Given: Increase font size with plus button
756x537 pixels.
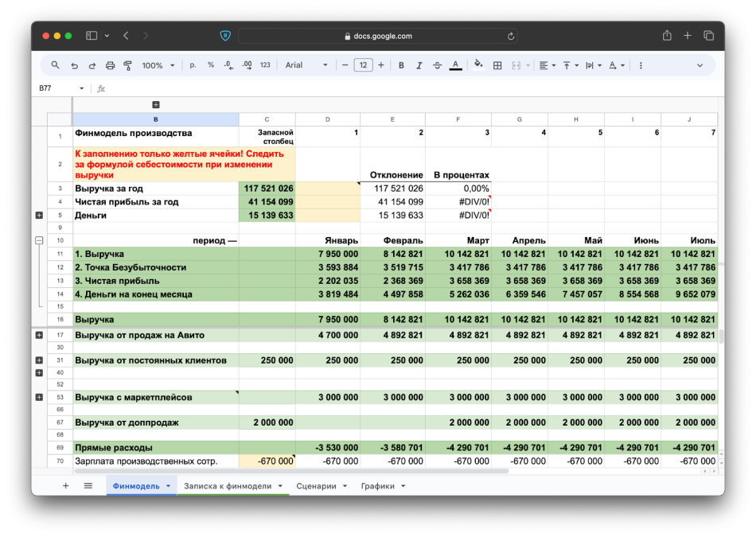Looking at the screenshot, I should point(381,65).
